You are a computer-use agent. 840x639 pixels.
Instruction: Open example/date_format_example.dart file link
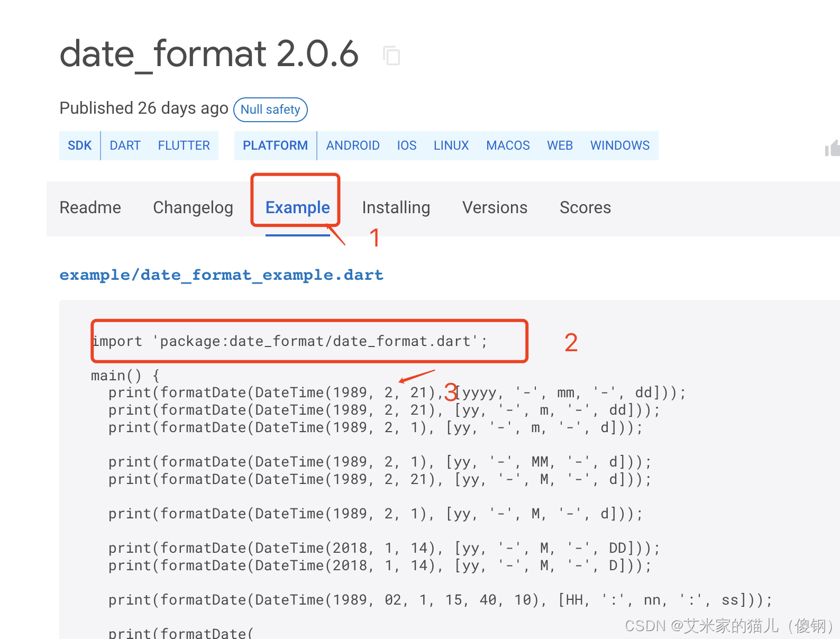222,275
